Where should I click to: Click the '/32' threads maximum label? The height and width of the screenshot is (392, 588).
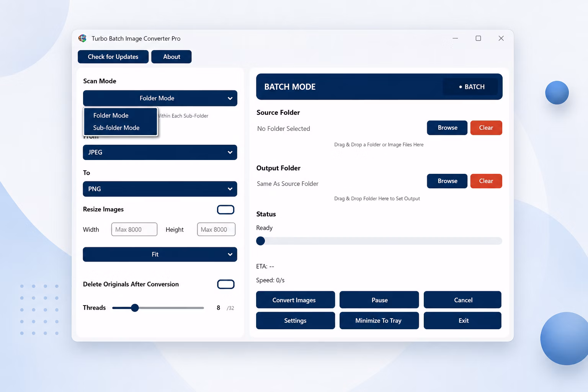coord(230,308)
